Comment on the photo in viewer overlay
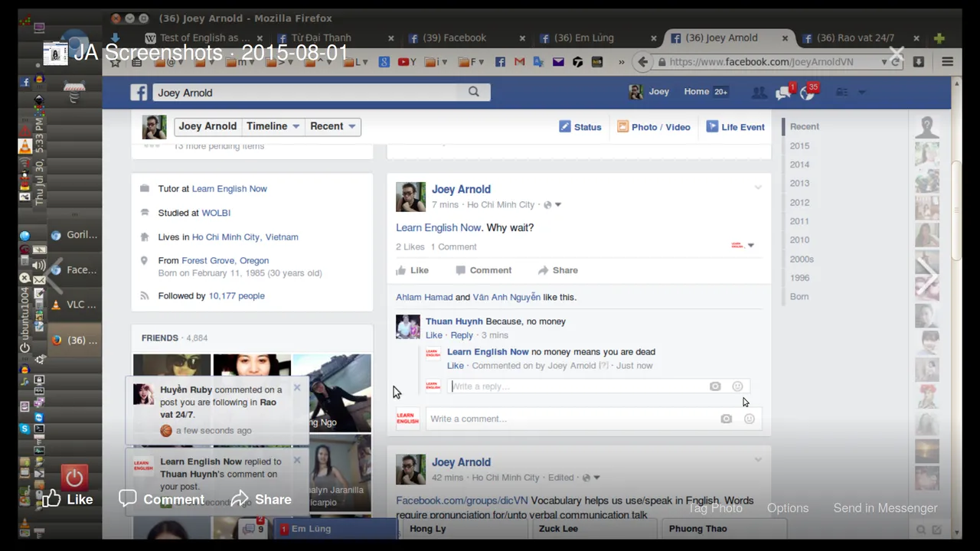Viewport: 980px width, 551px height. pos(162,499)
